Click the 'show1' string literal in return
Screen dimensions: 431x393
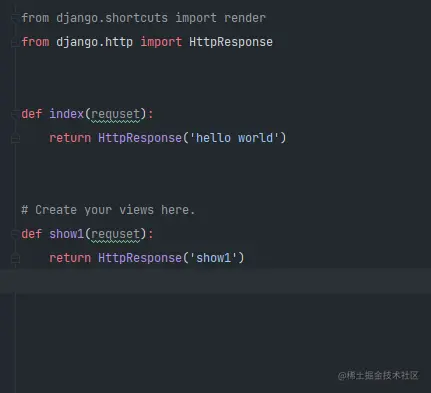pyautogui.click(x=213, y=258)
